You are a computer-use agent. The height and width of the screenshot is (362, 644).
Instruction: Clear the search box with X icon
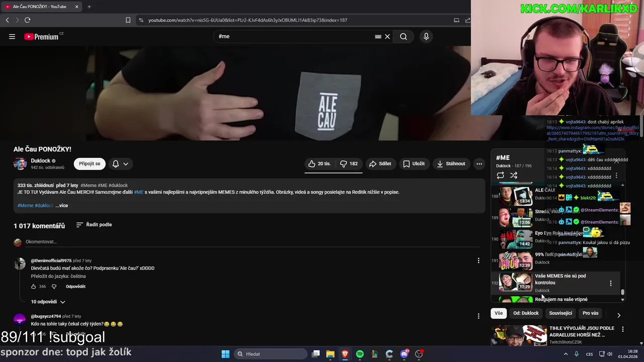click(387, 37)
